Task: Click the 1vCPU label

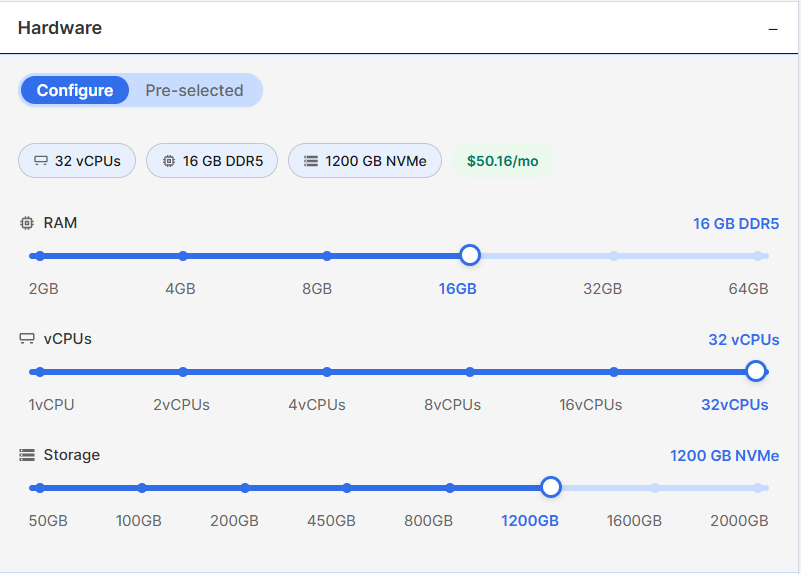Action: pyautogui.click(x=52, y=405)
